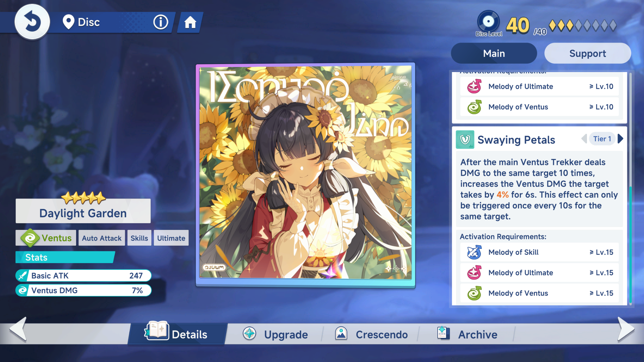Click the Ventus element icon
644x362 pixels.
(30, 238)
